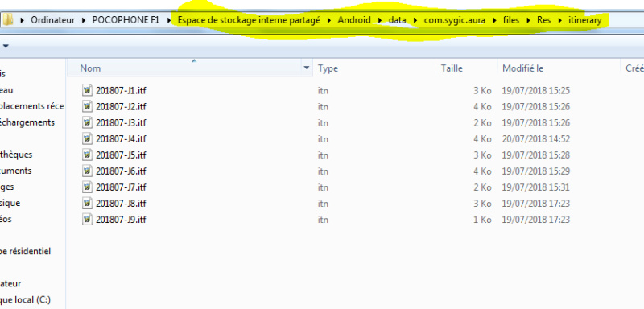Click the file icon of 201807-J6.itf
This screenshot has height=309, width=644.
pyautogui.click(x=87, y=171)
